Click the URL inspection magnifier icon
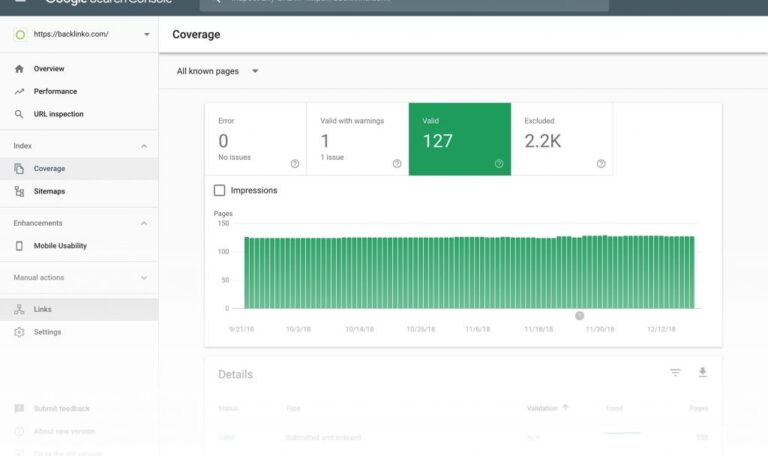The height and width of the screenshot is (456, 768). [19, 114]
